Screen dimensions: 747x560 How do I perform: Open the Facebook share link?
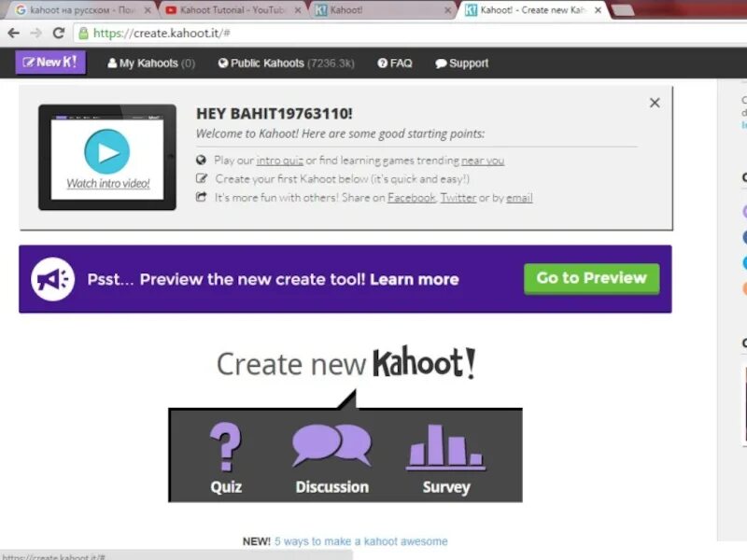click(411, 198)
